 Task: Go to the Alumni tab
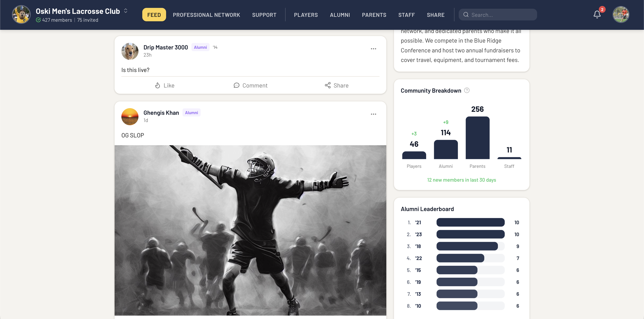click(340, 15)
